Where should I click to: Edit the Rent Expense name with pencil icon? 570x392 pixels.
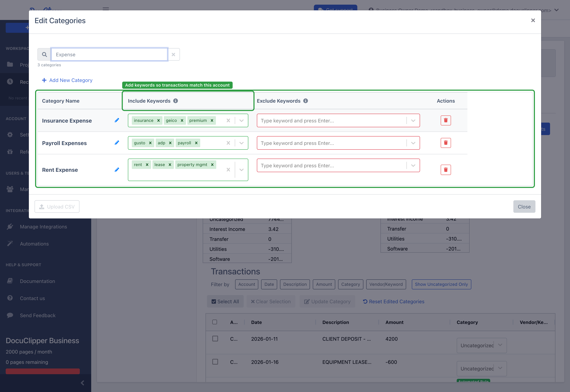117,170
